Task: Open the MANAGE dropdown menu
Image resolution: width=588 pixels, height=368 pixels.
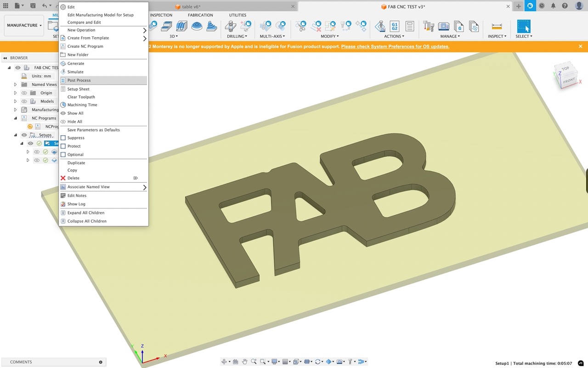Action: pyautogui.click(x=450, y=36)
